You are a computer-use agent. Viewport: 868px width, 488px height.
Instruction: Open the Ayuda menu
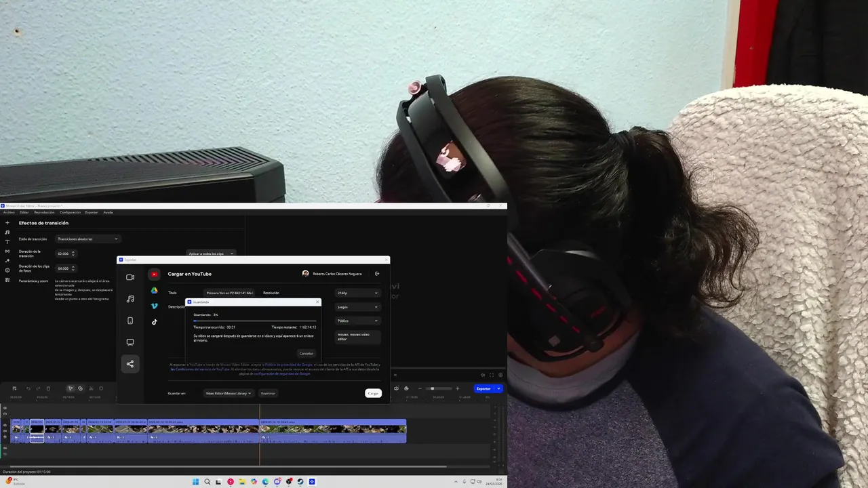point(108,212)
